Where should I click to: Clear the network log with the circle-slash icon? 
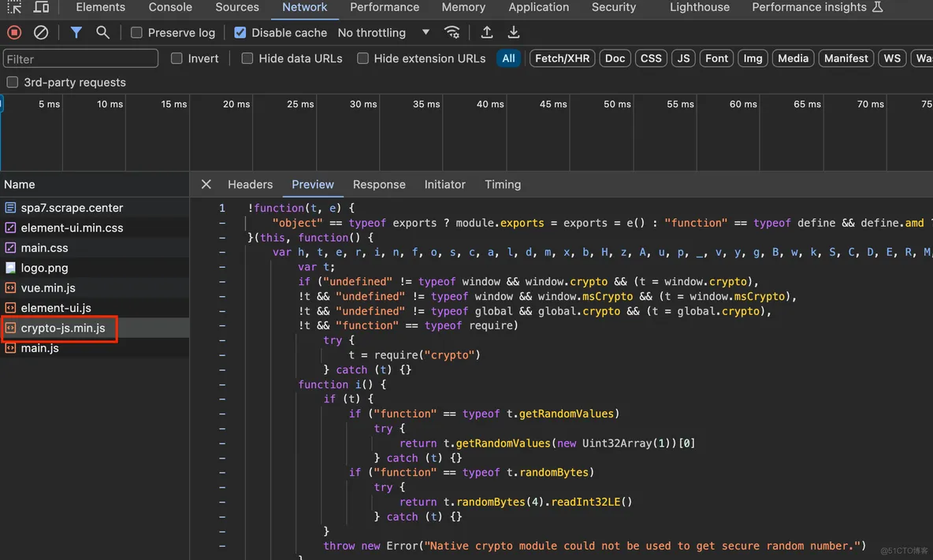[41, 32]
